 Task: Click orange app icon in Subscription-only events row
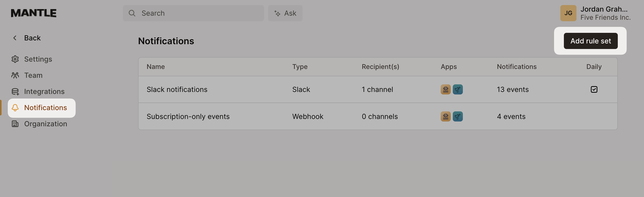pyautogui.click(x=445, y=116)
